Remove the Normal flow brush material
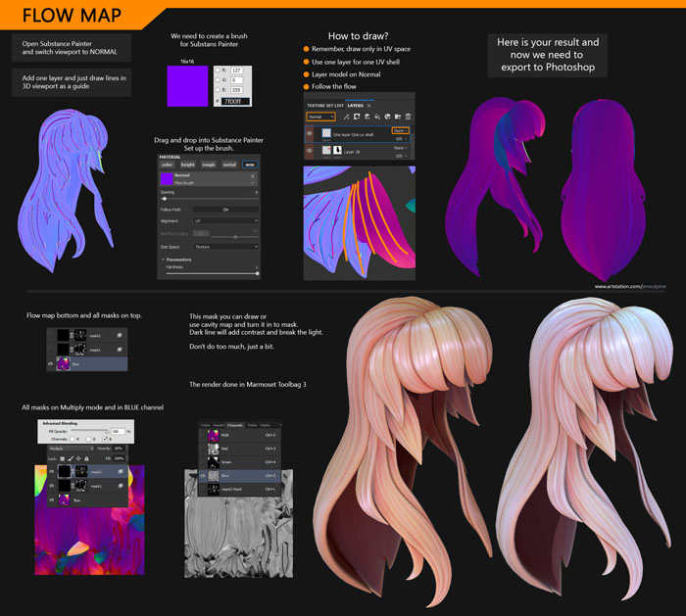686x616 pixels. (254, 177)
